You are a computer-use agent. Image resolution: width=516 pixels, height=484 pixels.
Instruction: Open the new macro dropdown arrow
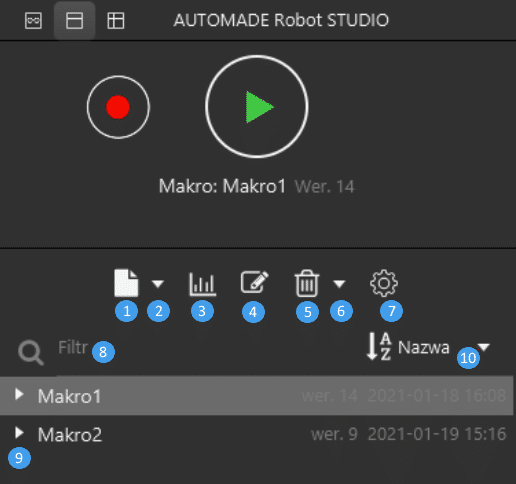coord(158,284)
